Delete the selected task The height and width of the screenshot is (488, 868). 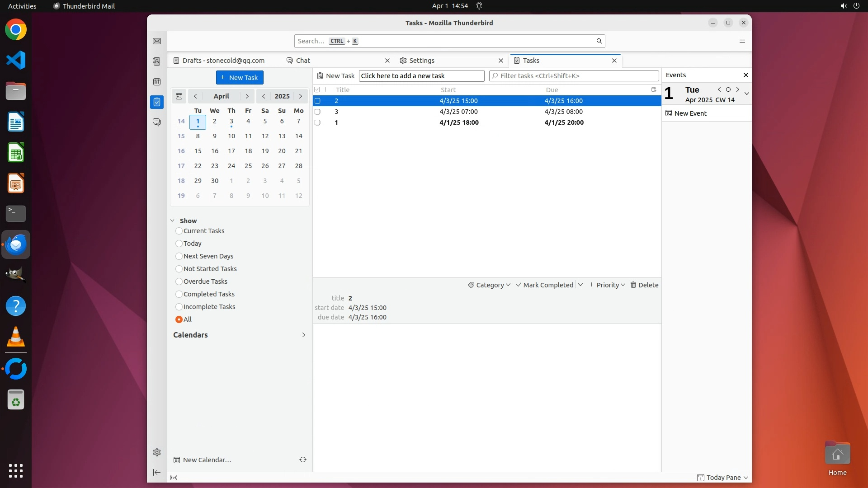pyautogui.click(x=644, y=285)
